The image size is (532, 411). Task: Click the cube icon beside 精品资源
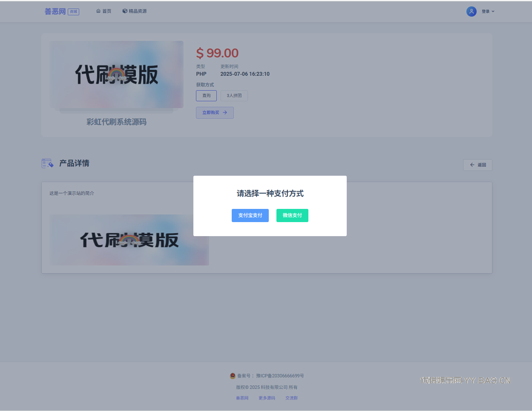pos(125,11)
